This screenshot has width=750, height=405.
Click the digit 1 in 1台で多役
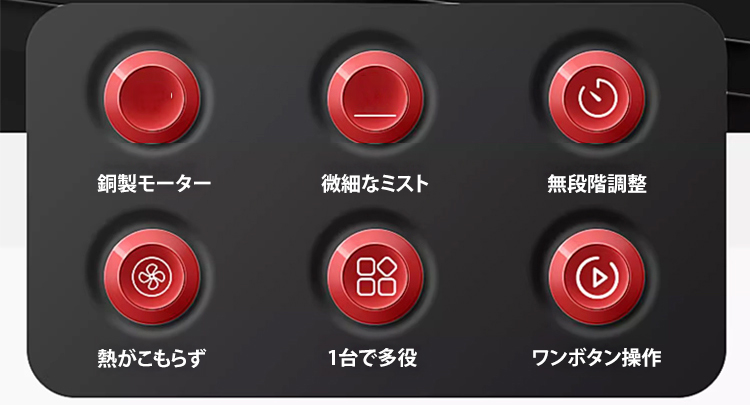coord(333,358)
